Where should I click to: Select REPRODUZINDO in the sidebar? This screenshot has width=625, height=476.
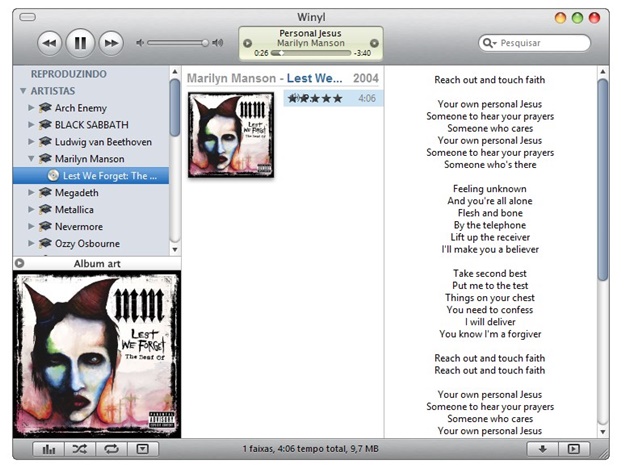pyautogui.click(x=69, y=74)
